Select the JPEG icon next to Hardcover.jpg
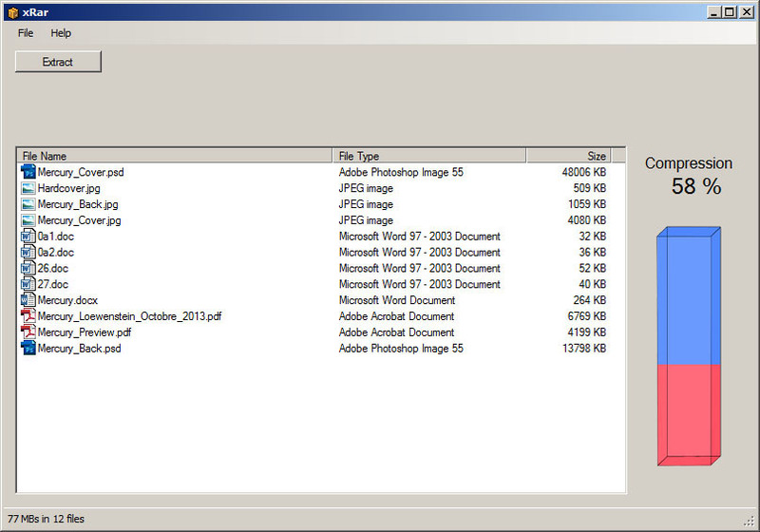 (28, 189)
